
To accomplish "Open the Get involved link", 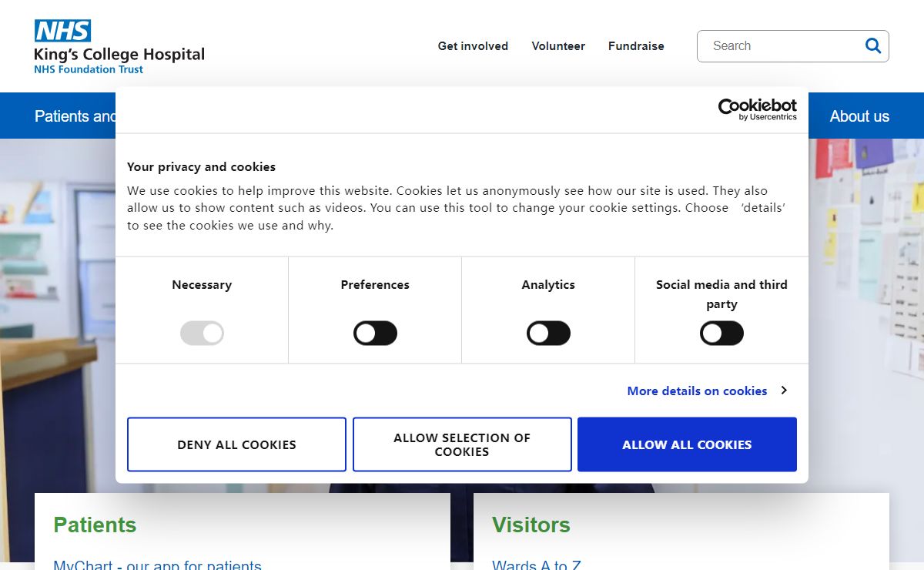I will [x=473, y=46].
